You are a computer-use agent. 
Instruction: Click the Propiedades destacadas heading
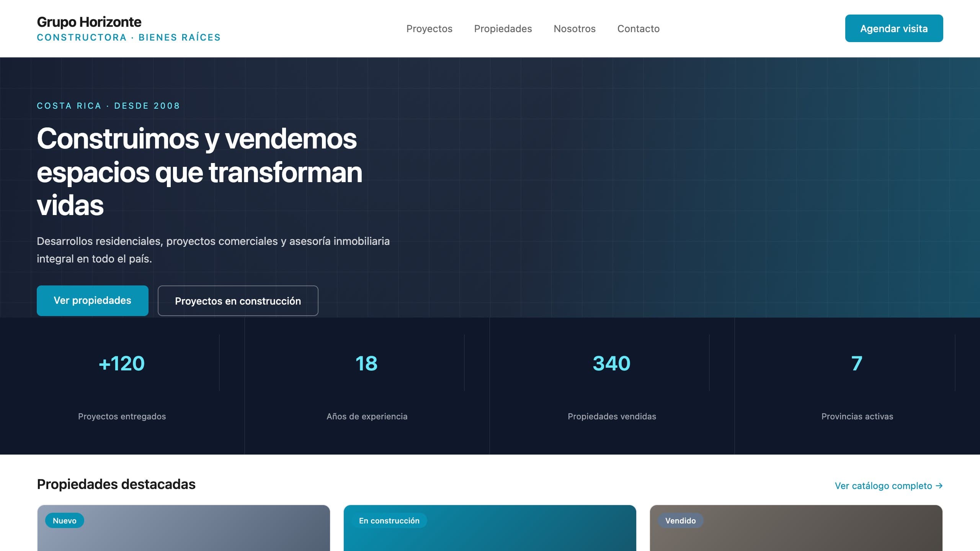pyautogui.click(x=116, y=484)
